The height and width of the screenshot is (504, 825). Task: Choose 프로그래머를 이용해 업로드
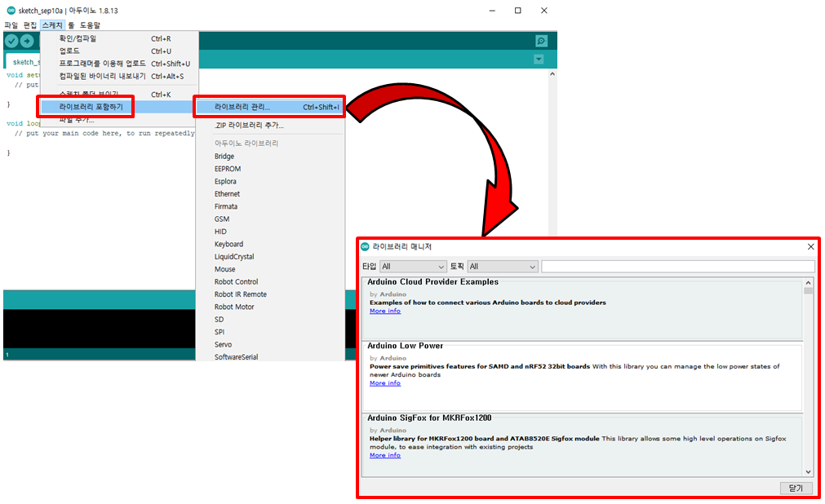click(x=119, y=64)
